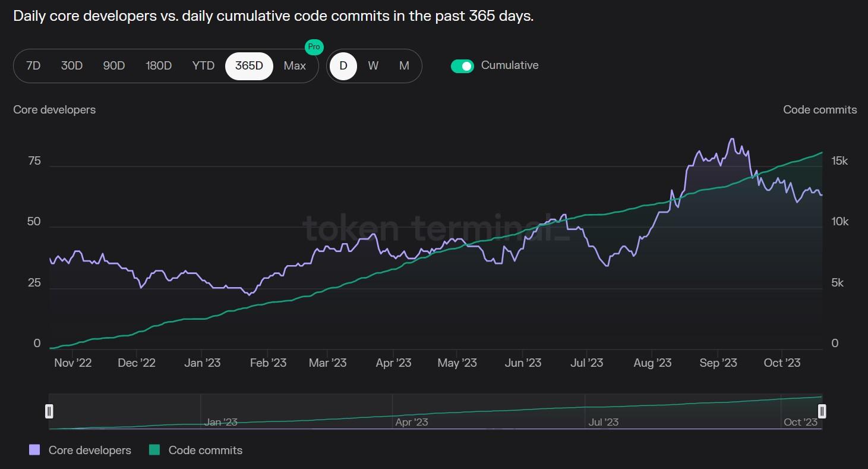Screen dimensions: 868x469
Task: Click the Core developers axis title
Action: tap(55, 109)
